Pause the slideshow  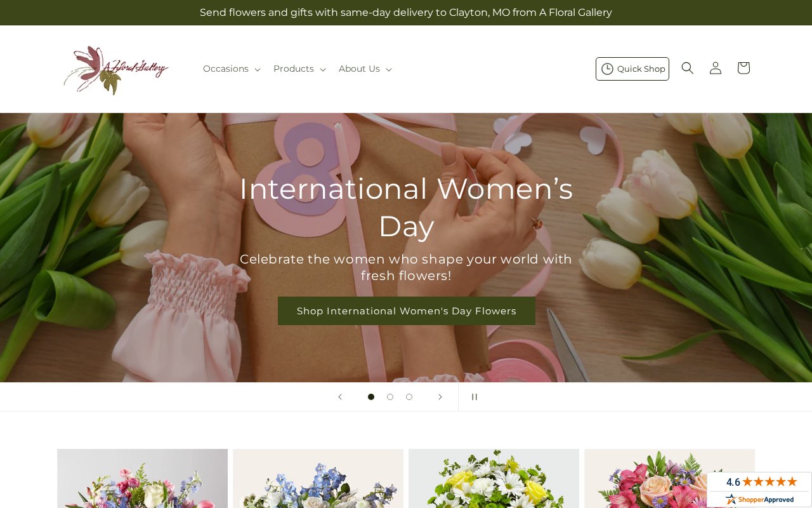474,397
